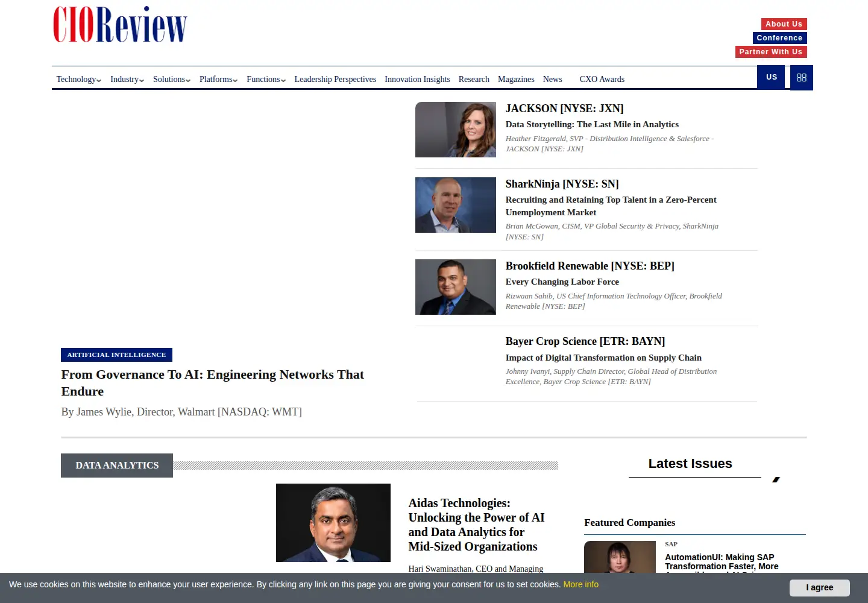Screen dimensions: 868x603
Task: Click the Featured Companies heading
Action: 629,522
